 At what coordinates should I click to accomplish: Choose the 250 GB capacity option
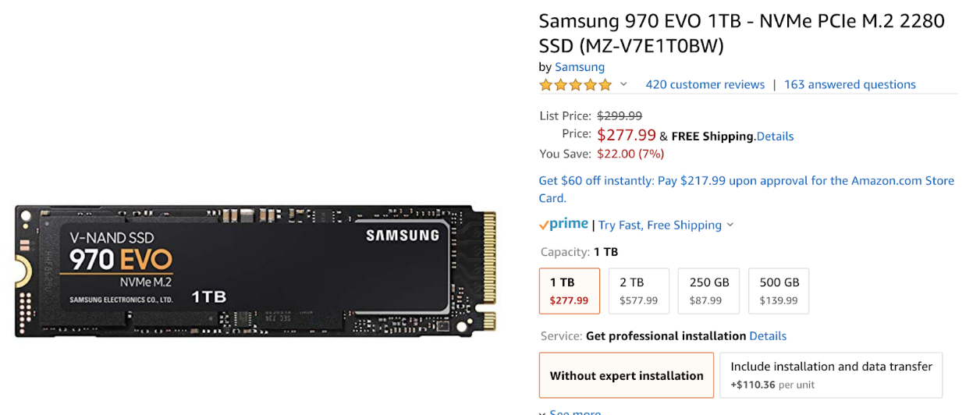point(709,291)
